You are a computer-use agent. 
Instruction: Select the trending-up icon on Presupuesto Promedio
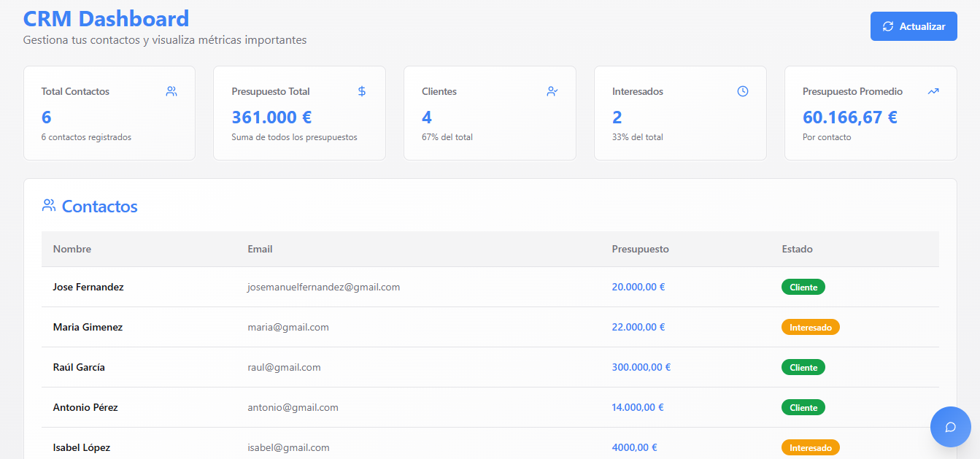tap(933, 91)
